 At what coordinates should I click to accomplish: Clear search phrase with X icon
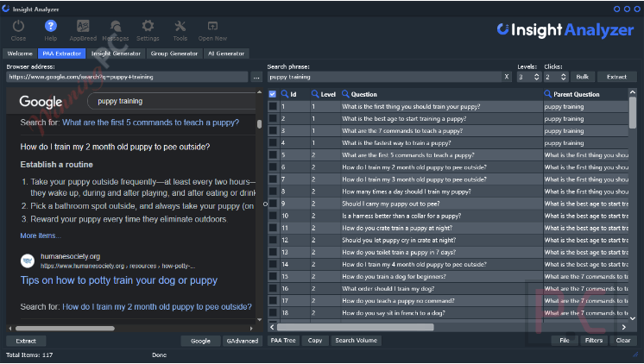coord(507,77)
